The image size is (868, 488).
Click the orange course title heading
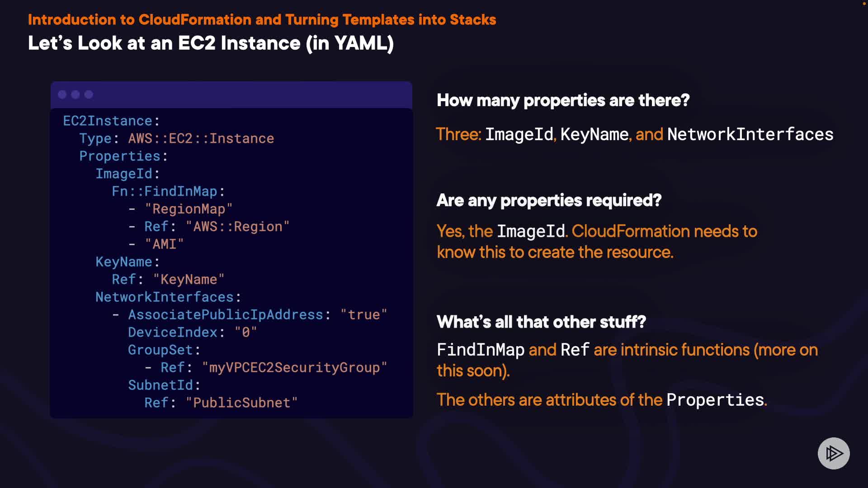click(x=262, y=20)
